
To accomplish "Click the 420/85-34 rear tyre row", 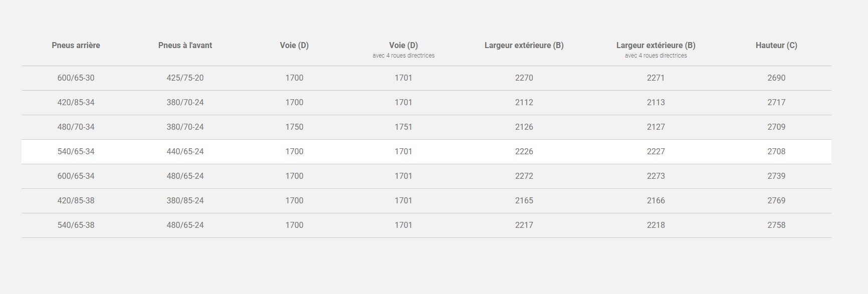I will [76, 103].
